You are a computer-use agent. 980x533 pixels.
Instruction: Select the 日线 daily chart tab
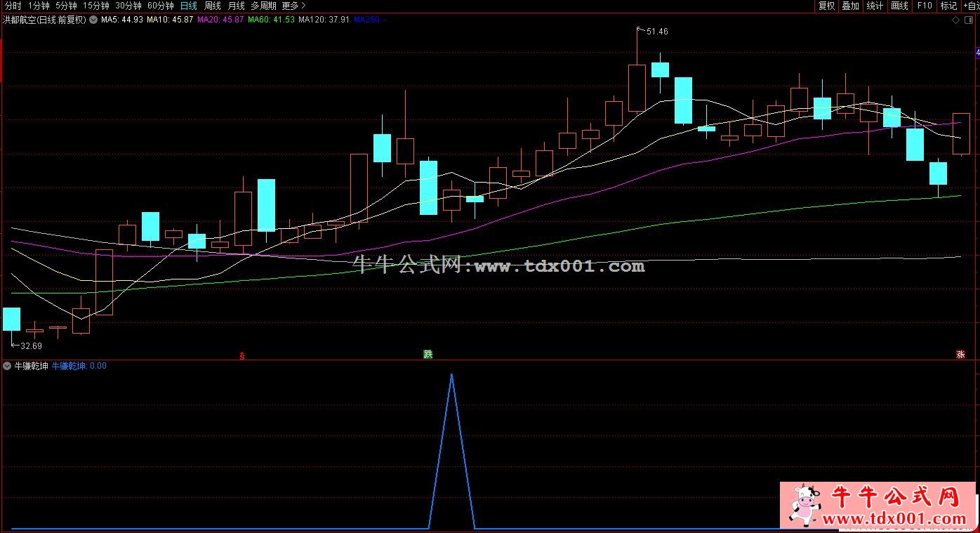tap(189, 6)
